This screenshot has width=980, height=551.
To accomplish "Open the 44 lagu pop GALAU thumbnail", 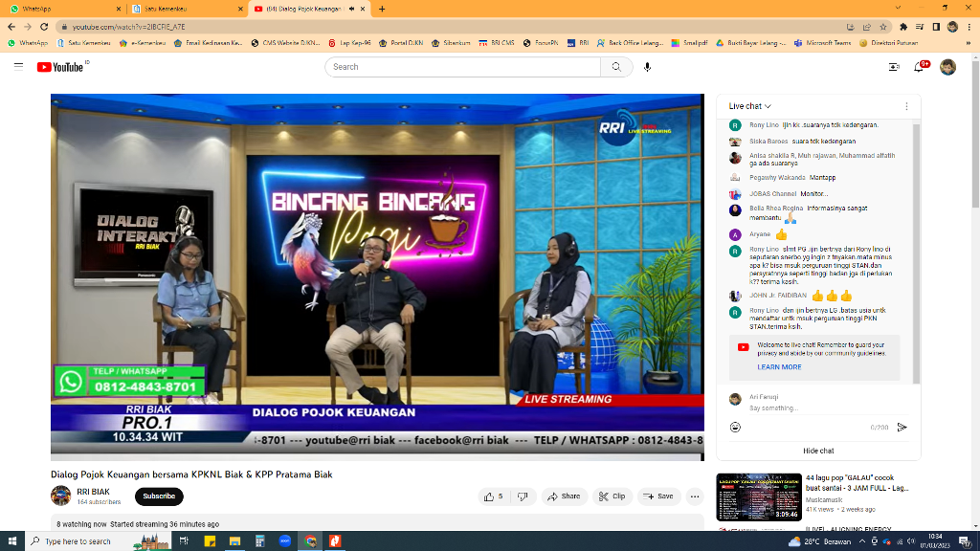I will tap(758, 496).
